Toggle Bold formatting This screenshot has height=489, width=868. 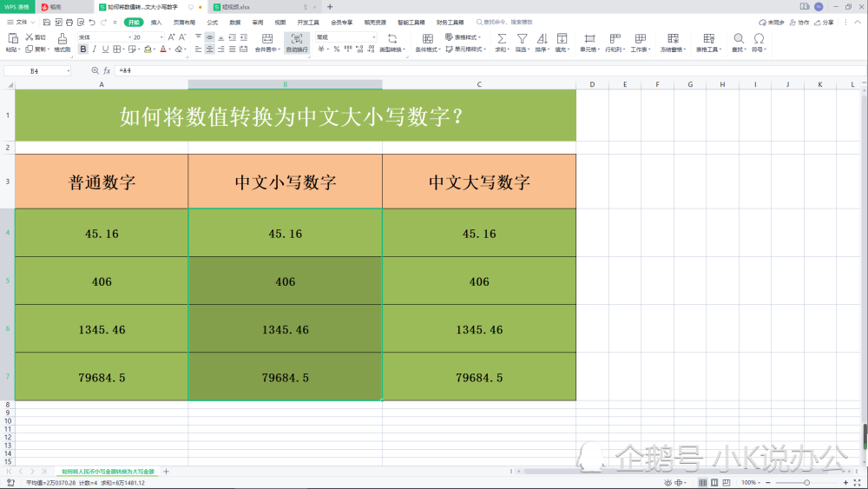click(83, 50)
